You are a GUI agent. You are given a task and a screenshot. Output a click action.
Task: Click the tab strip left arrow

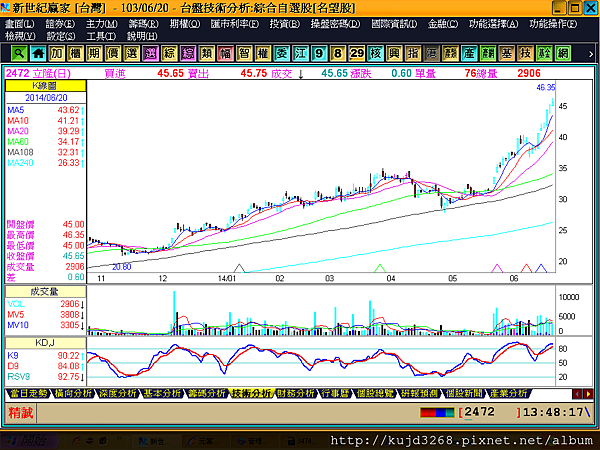pos(577,394)
